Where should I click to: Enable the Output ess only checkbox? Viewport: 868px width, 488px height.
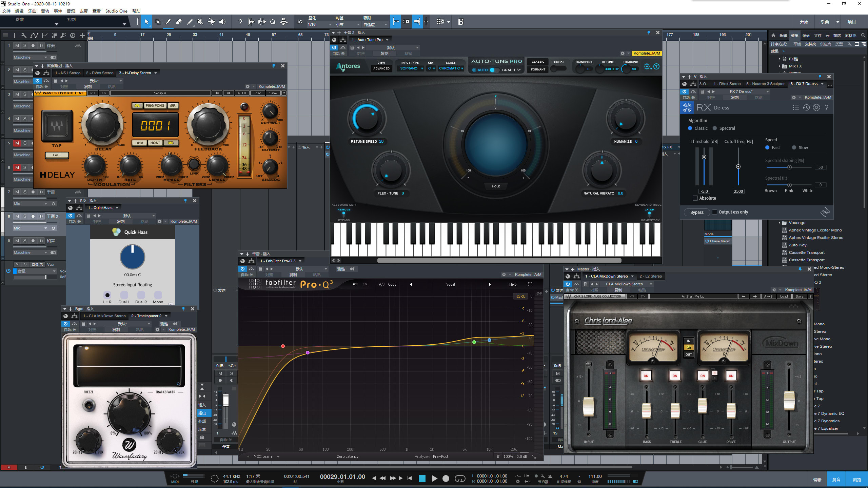714,212
